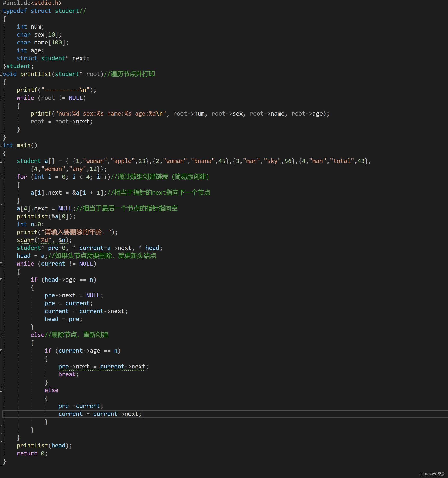Click the scanf call with squiggly underline

(x=44, y=240)
